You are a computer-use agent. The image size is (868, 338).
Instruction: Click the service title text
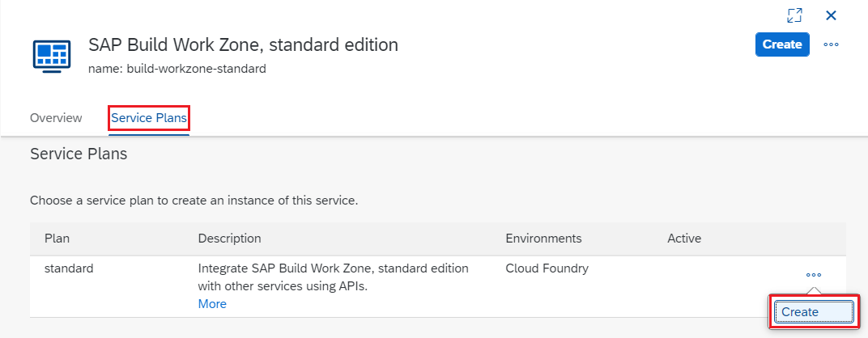click(243, 44)
